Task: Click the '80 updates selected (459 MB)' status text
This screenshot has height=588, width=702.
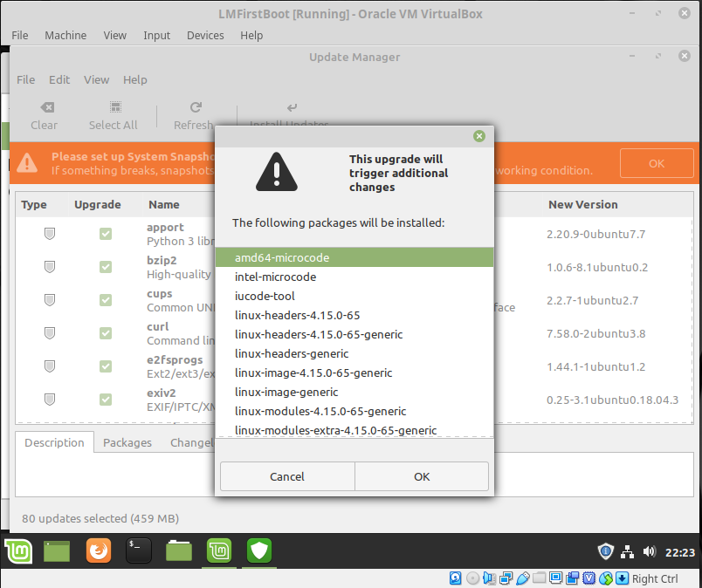Action: [100, 518]
